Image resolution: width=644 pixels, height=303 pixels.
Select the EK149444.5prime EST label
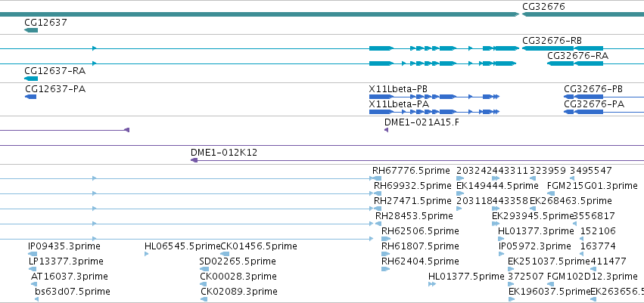[x=497, y=186]
